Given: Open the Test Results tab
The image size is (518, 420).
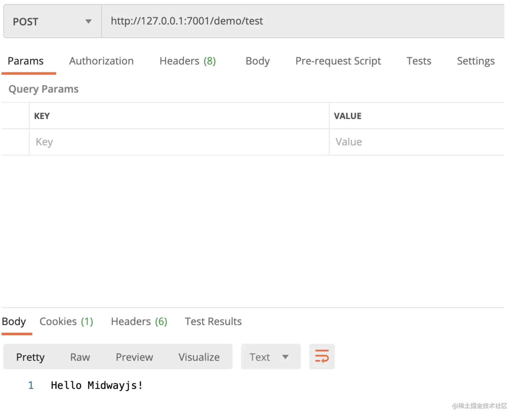Looking at the screenshot, I should pyautogui.click(x=213, y=322).
